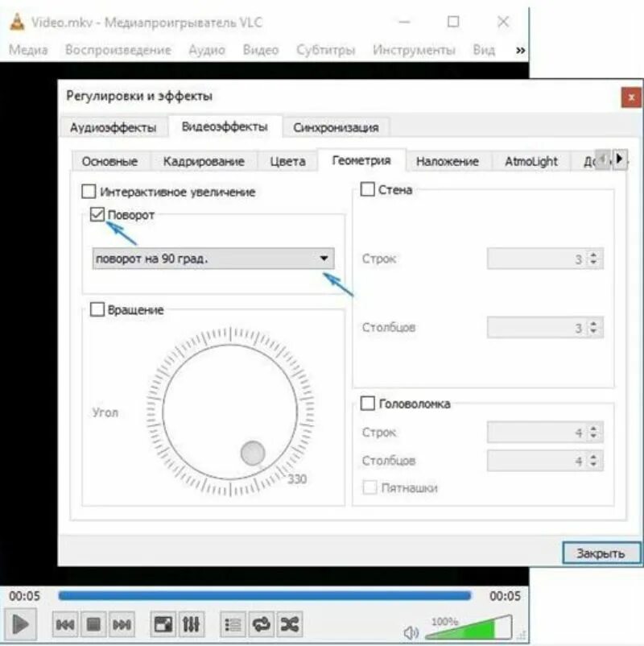Open the Вид menu
The image size is (644, 646).
[484, 50]
